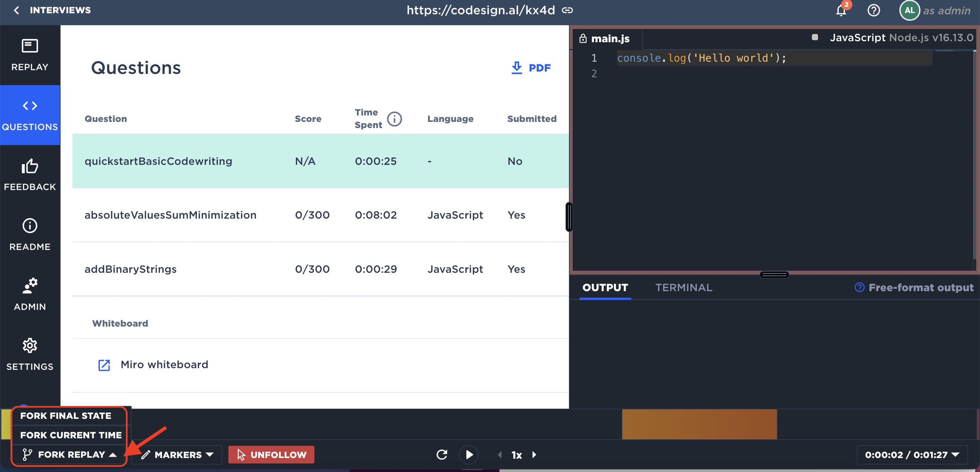The height and width of the screenshot is (472, 980).
Task: Click the Score column header
Action: pos(308,119)
